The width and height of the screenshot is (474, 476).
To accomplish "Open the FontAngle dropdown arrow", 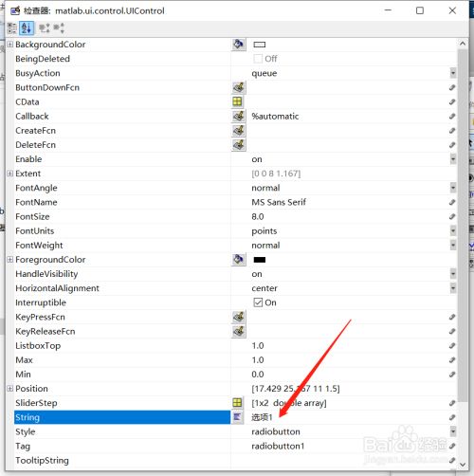I will coord(453,188).
